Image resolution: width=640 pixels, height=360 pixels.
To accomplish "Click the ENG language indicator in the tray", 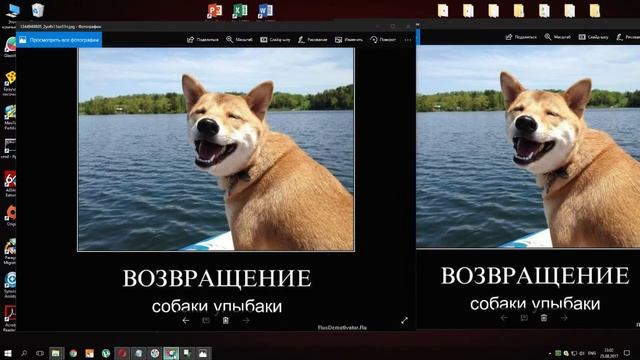I will 592,353.
